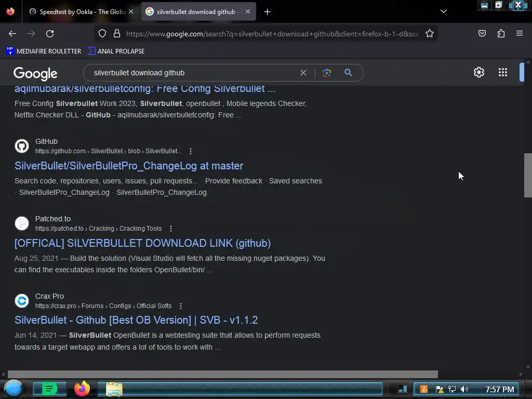Viewport: 532px width, 399px height.
Task: Click the patched.to breadcrumb URL
Action: (x=98, y=229)
